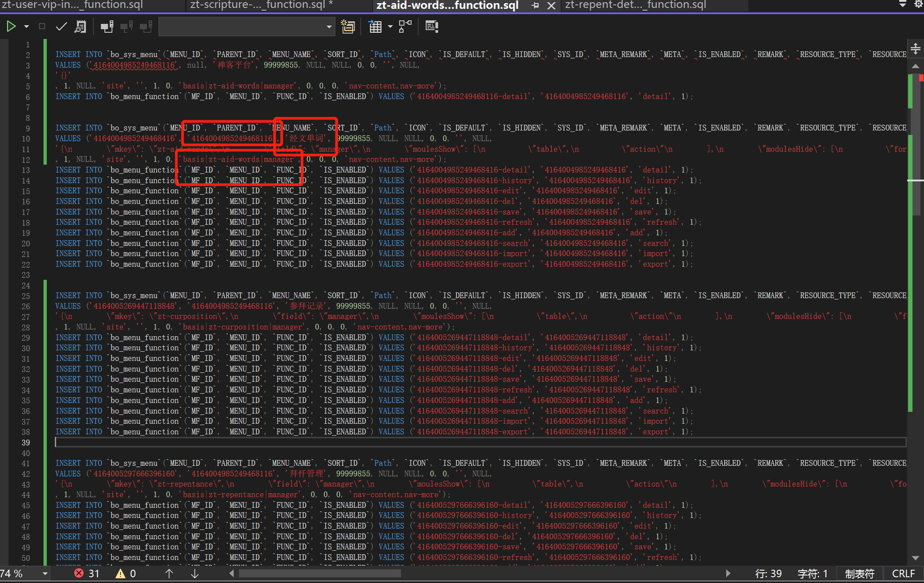Run the SQL script with the green Execute arrow
Image resolution: width=924 pixels, height=583 pixels.
pyautogui.click(x=11, y=27)
